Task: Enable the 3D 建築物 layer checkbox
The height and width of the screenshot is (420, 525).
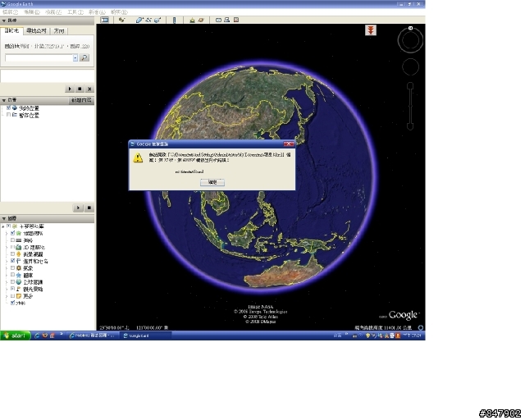Action: [13, 247]
